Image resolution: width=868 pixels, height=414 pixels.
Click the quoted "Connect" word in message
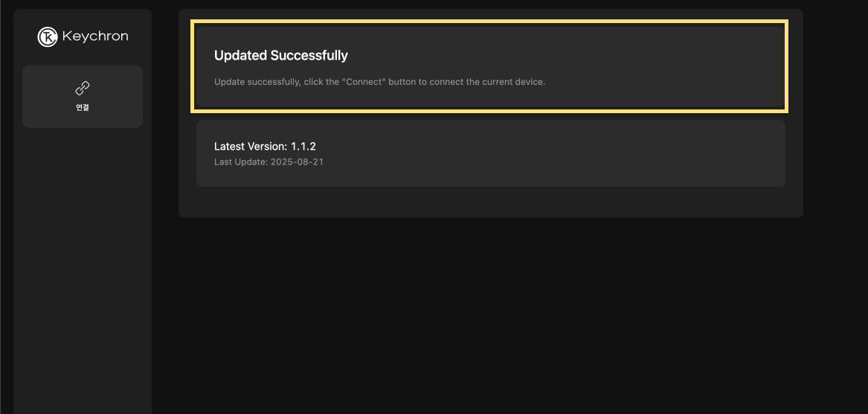point(364,82)
